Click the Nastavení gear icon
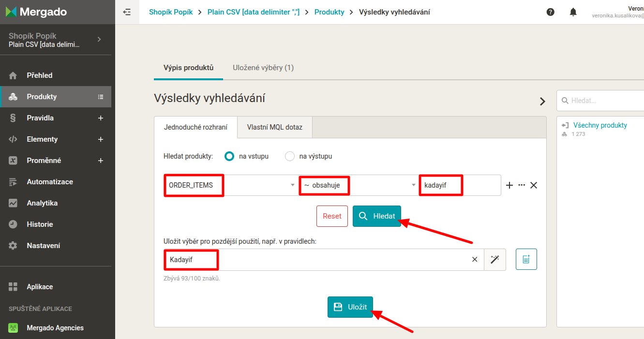 [x=13, y=246]
